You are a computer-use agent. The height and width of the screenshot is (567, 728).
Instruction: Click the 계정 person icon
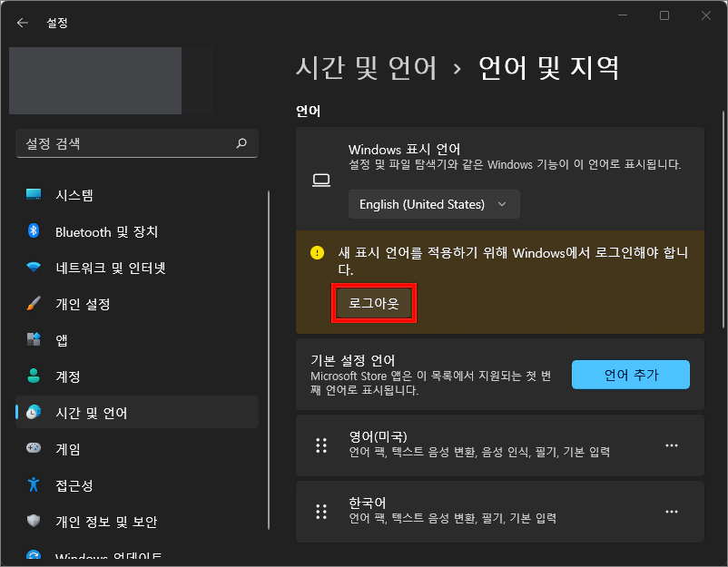click(x=34, y=376)
